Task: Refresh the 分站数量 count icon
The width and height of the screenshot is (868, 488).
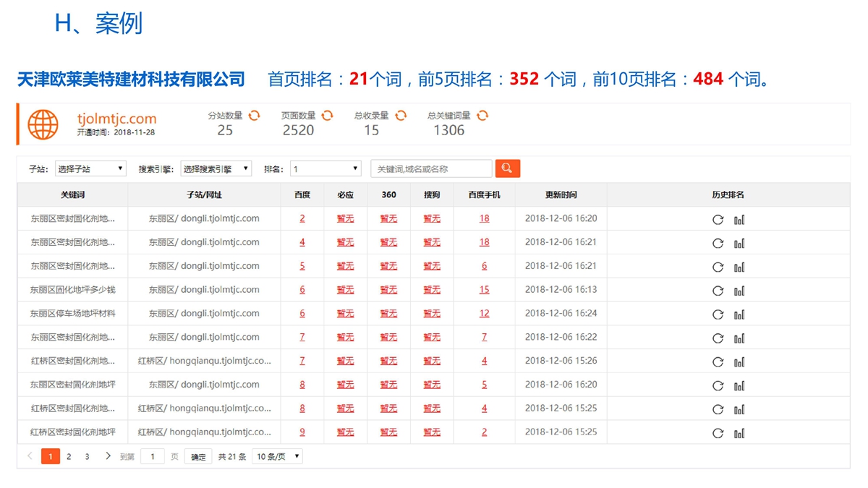Action: coord(254,116)
